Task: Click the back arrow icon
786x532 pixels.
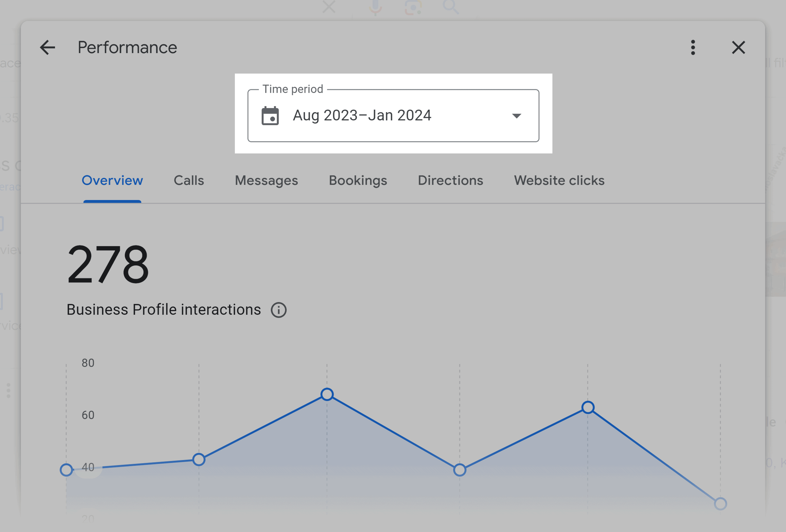Action: pyautogui.click(x=47, y=47)
